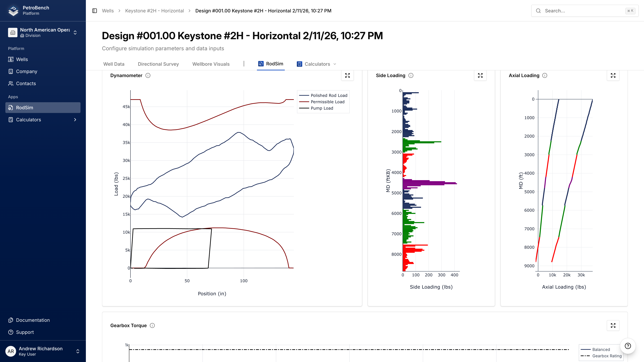The width and height of the screenshot is (644, 362).
Task: Click the Side Loading panel title
Action: coord(390,75)
